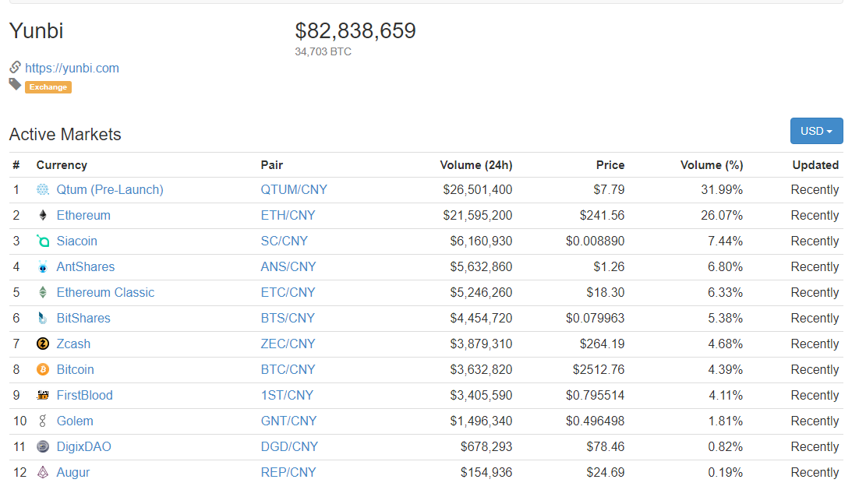Open the 1ST/CNY pair link
Viewport: 866px width, 504px height.
(287, 395)
